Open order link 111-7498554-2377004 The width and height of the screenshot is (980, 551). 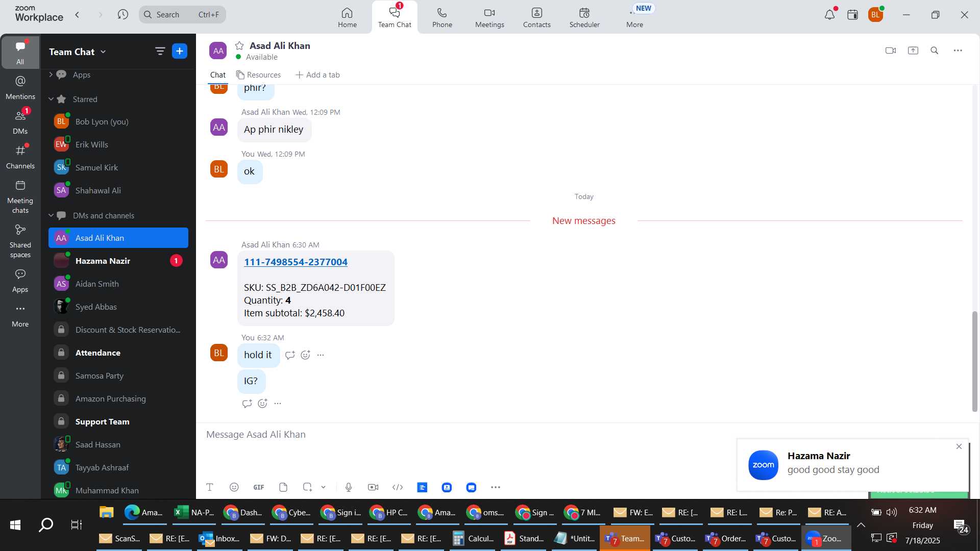click(x=296, y=262)
